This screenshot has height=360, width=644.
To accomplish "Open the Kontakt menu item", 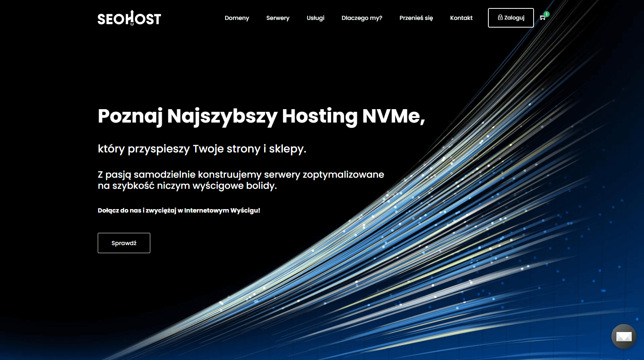I will (461, 18).
